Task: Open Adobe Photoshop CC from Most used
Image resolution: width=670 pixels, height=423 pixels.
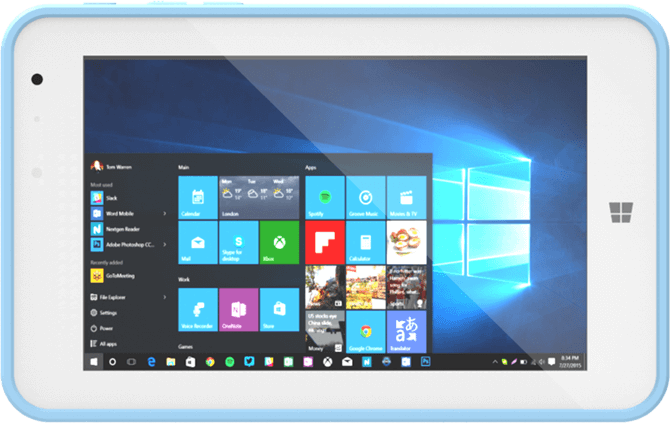Action: pos(123,244)
